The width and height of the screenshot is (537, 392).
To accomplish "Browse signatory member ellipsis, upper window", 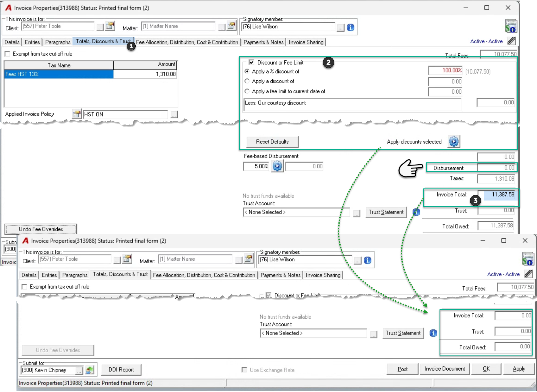I will point(340,27).
